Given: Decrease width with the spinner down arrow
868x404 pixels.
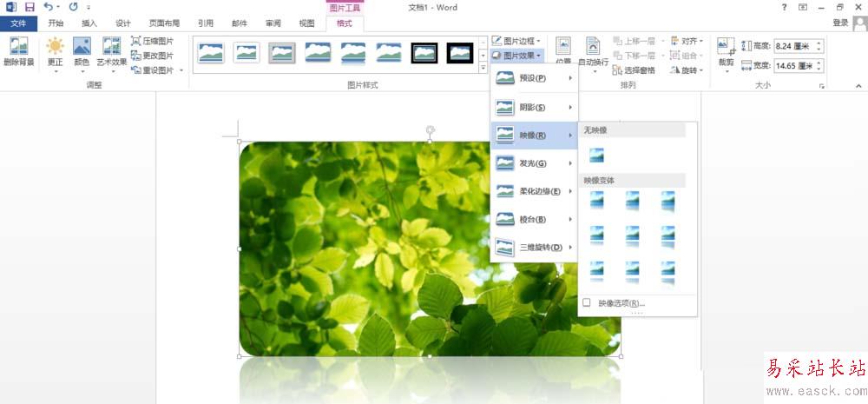Looking at the screenshot, I should click(819, 70).
